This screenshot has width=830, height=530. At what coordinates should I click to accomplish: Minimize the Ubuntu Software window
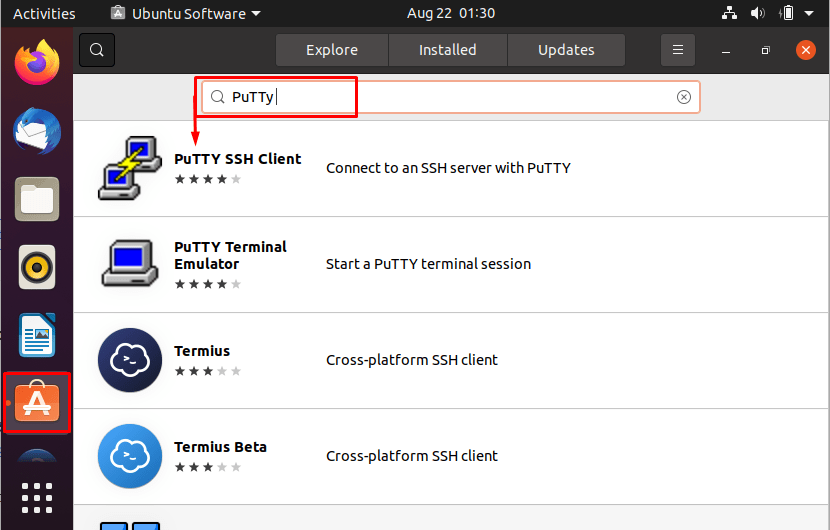coord(726,50)
